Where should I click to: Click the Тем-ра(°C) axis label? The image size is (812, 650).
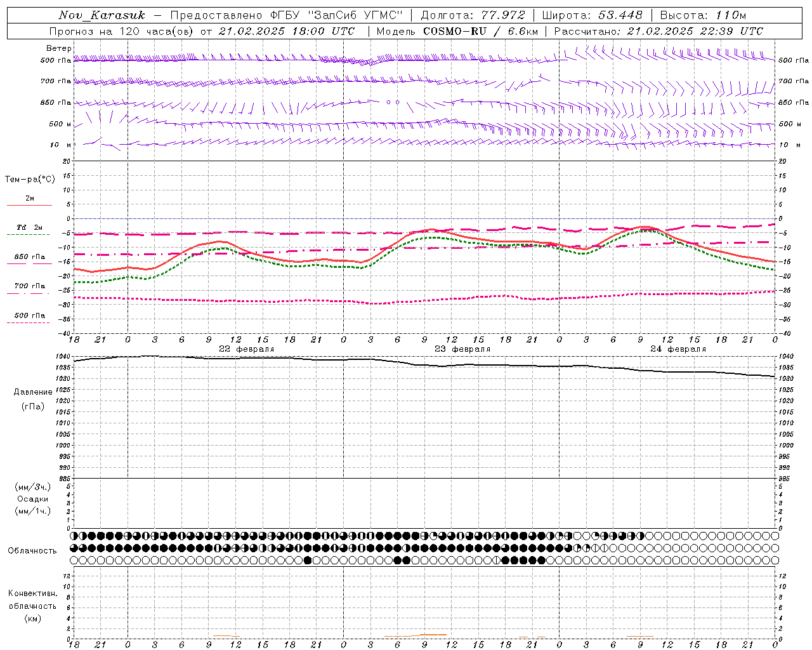tap(30, 180)
